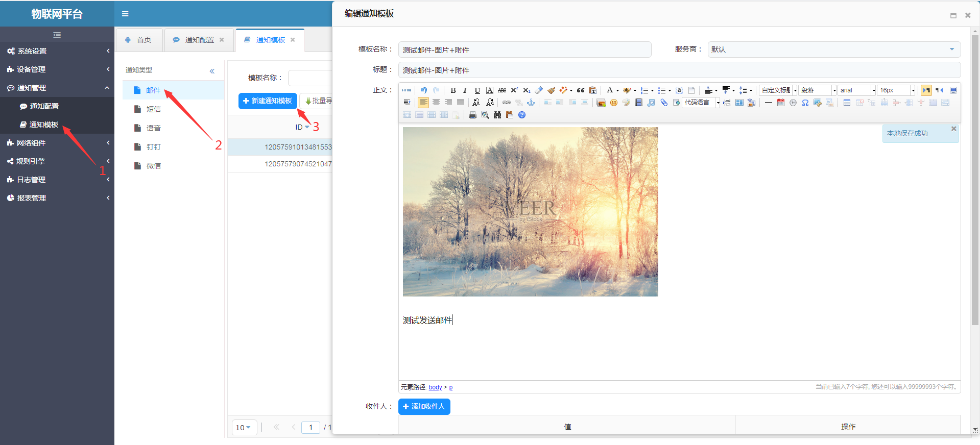The height and width of the screenshot is (445, 980).
Task: Expand the arial font family dropdown
Action: 873,90
